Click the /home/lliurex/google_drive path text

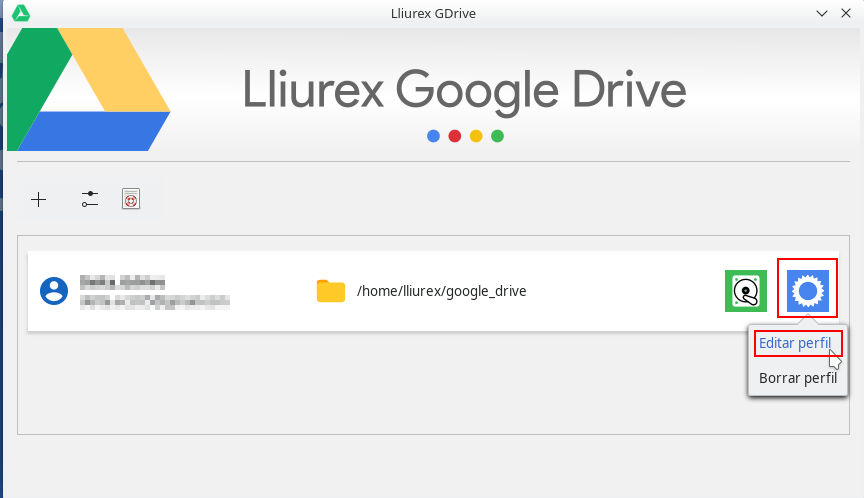coord(441,291)
